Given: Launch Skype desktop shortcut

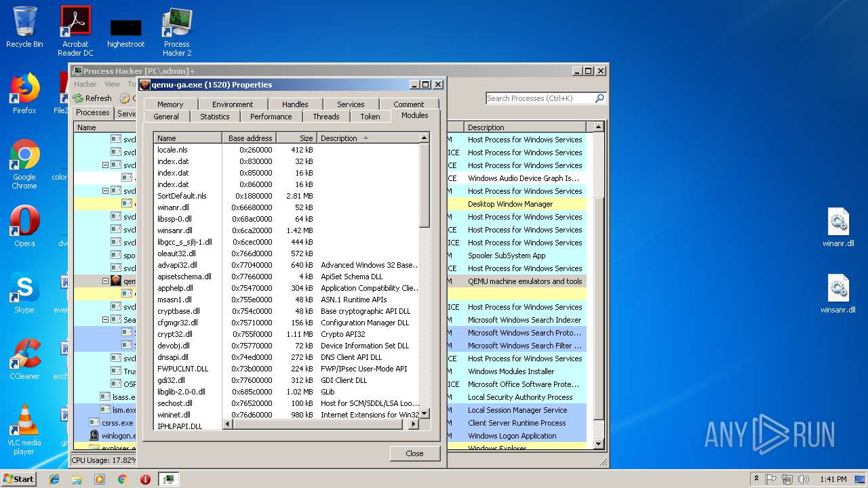Looking at the screenshot, I should click(x=24, y=292).
